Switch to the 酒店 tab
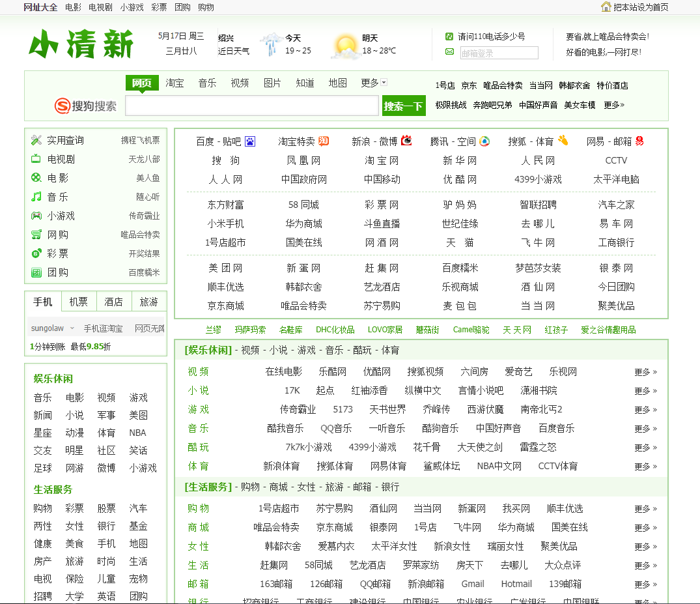Image resolution: width=700 pixels, height=604 pixels. pos(113,302)
